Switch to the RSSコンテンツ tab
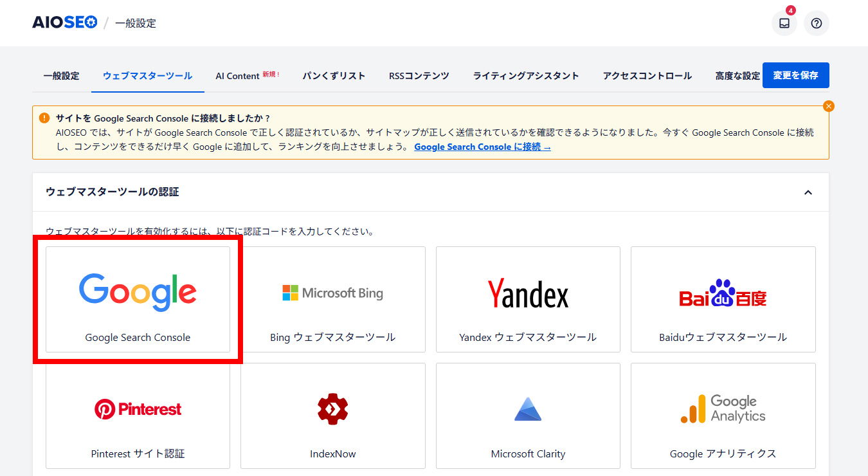This screenshot has width=868, height=476. coord(419,75)
